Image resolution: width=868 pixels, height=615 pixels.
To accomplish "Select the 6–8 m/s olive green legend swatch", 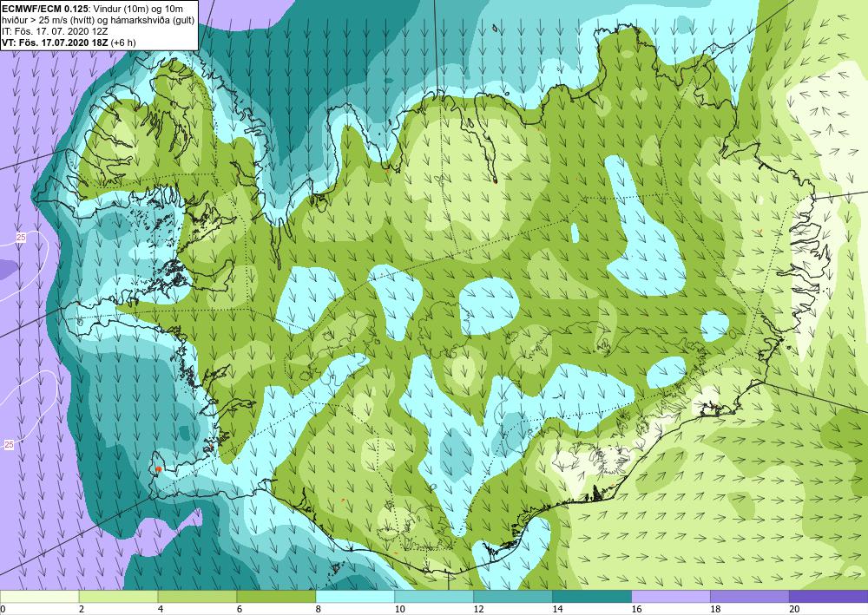I will pyautogui.click(x=276, y=597).
